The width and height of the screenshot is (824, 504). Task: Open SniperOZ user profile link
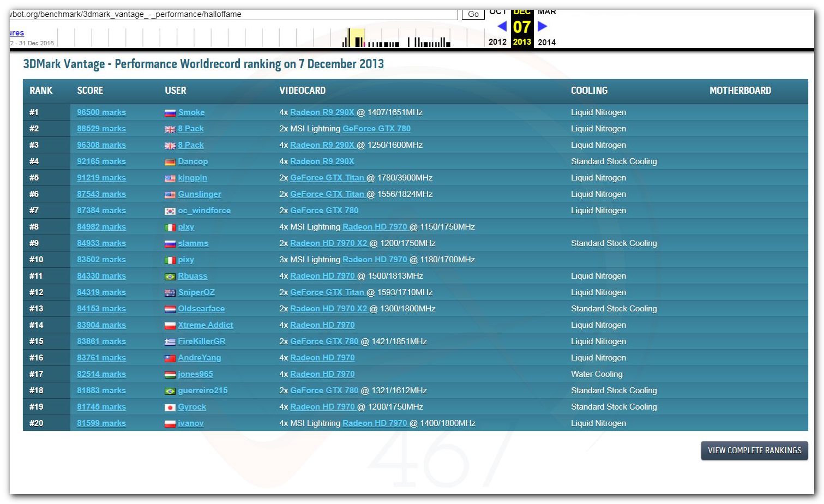197,292
